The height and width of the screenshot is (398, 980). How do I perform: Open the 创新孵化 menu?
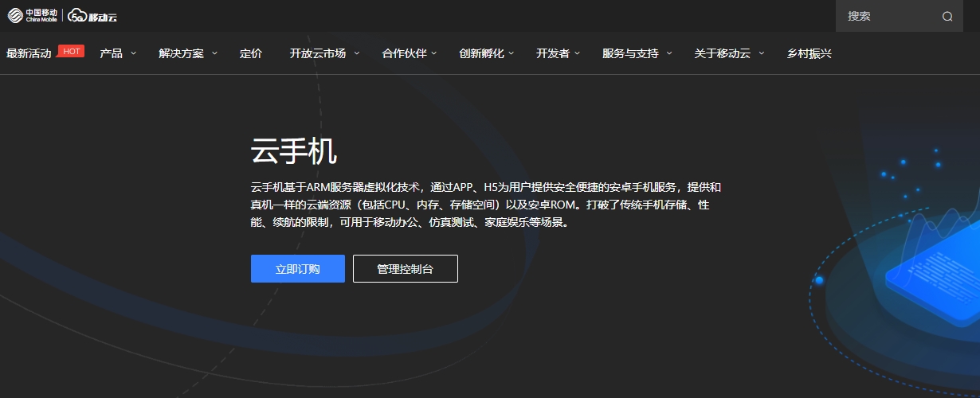481,53
